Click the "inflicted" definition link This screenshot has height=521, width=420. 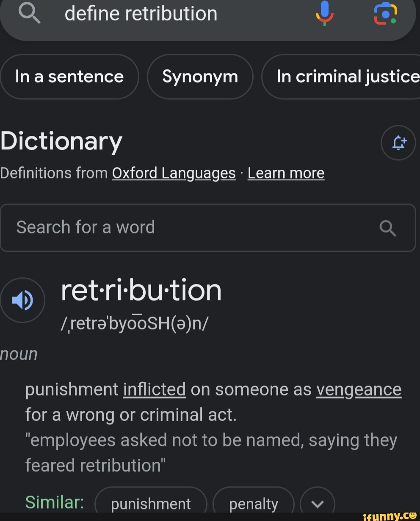tap(154, 389)
